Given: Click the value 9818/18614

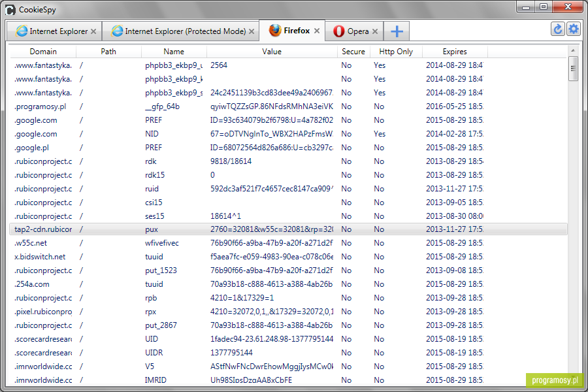Looking at the screenshot, I should pyautogui.click(x=231, y=161).
